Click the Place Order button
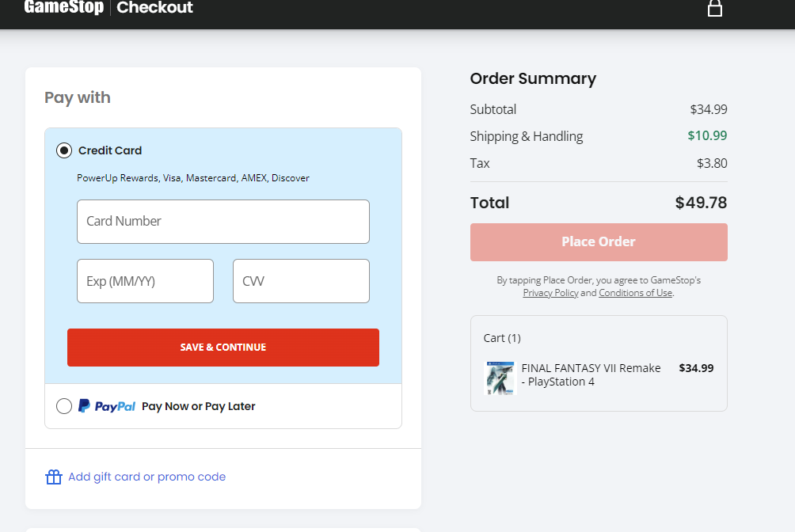 point(599,242)
